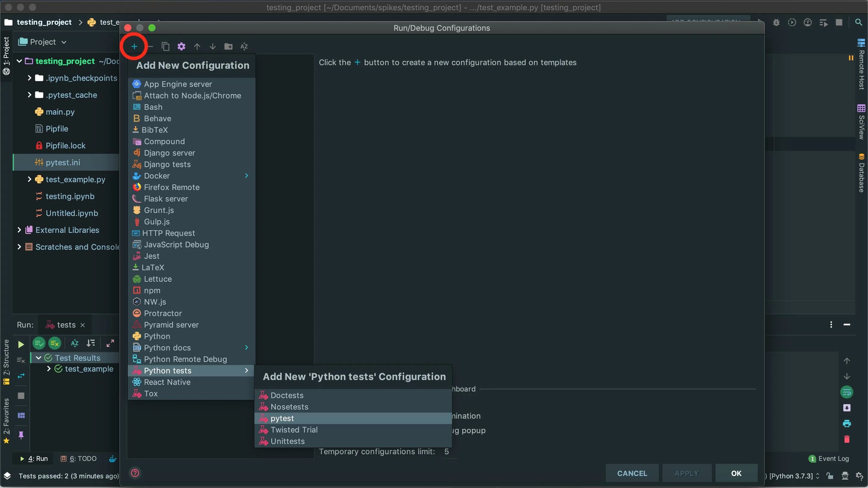Click the OK button

click(x=736, y=473)
